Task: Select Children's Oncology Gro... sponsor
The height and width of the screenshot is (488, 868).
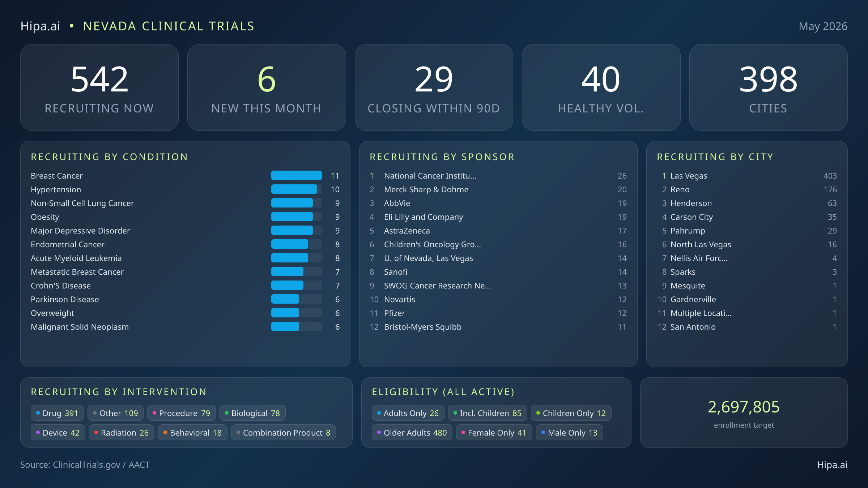Action: pyautogui.click(x=498, y=244)
